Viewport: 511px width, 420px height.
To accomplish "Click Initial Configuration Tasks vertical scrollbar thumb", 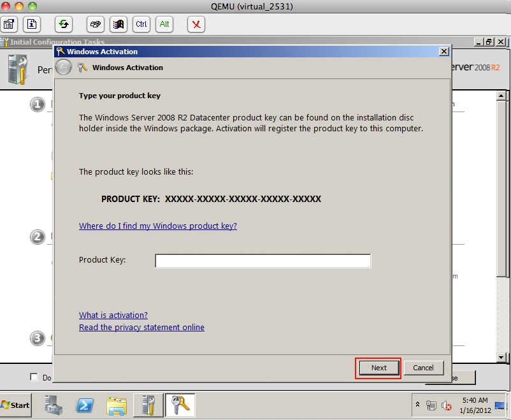I will (x=501, y=189).
